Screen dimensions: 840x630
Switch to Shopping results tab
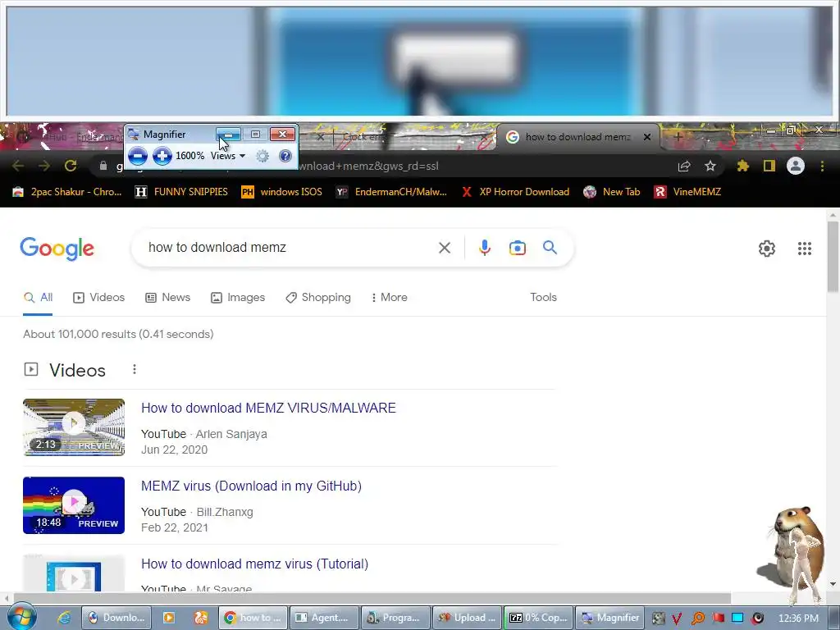pos(318,297)
